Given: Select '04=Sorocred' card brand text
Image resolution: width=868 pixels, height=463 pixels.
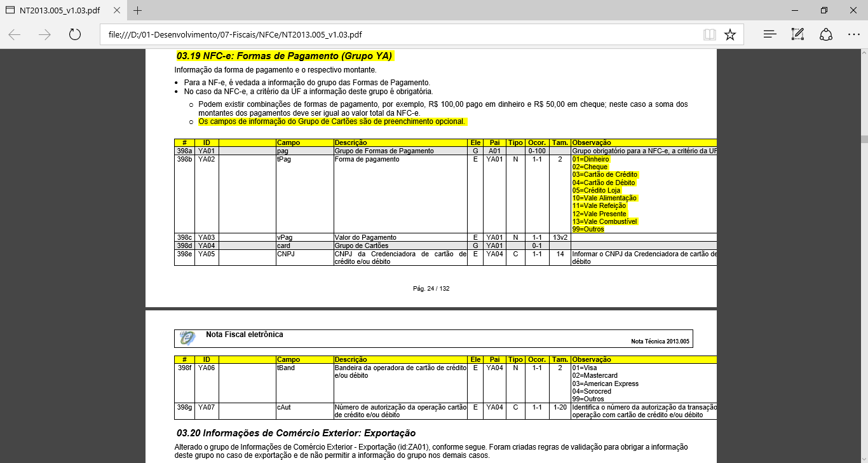Looking at the screenshot, I should tap(590, 391).
